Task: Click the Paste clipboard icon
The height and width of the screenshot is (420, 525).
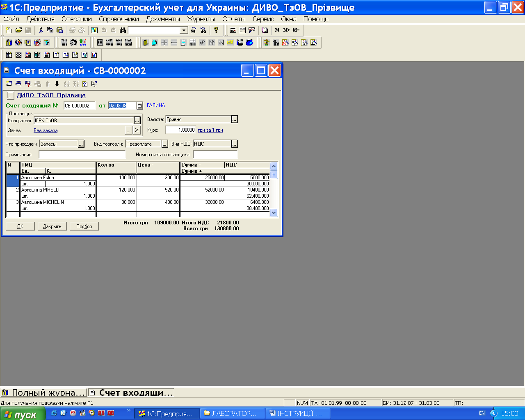Action: pos(59,30)
